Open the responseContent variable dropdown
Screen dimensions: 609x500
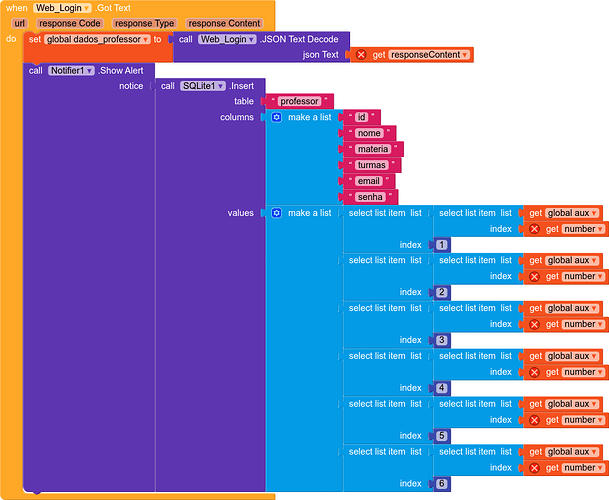tap(429, 55)
